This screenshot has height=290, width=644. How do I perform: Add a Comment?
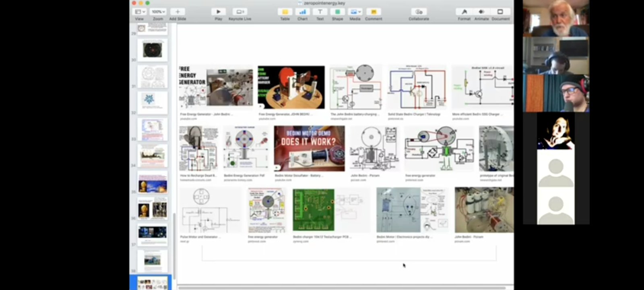(x=374, y=12)
